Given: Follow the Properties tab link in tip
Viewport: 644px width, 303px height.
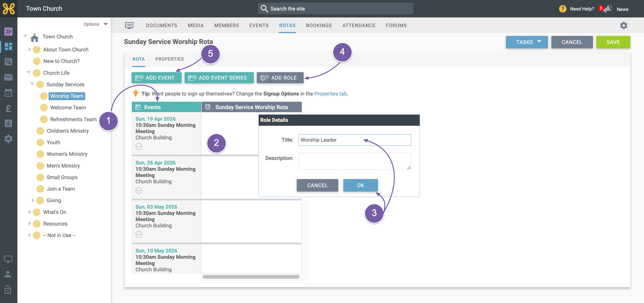Looking at the screenshot, I should 330,94.
